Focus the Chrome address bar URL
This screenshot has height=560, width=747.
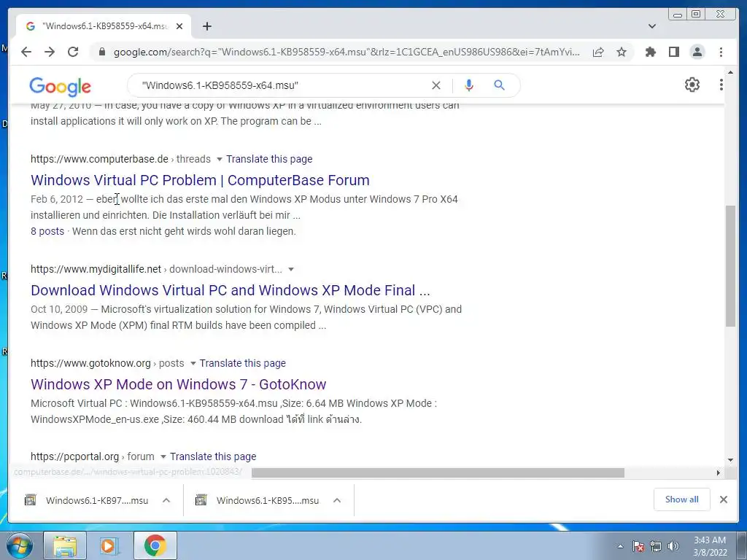[347, 52]
